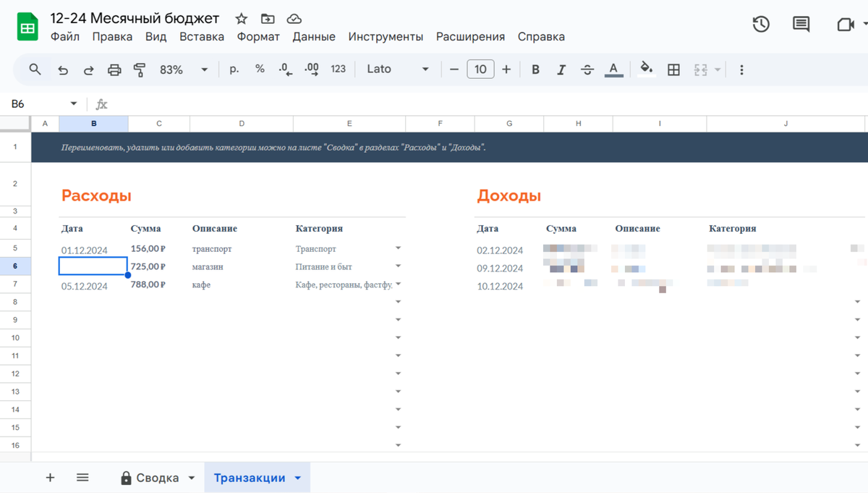Open Сводка tab options arrow
Viewport: 868px width, 493px height.
pyautogui.click(x=192, y=479)
